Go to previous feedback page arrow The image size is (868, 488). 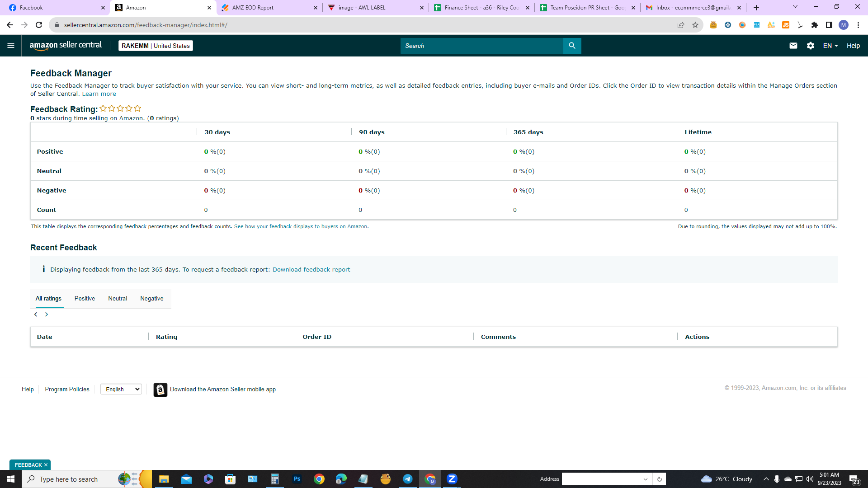[x=36, y=314]
